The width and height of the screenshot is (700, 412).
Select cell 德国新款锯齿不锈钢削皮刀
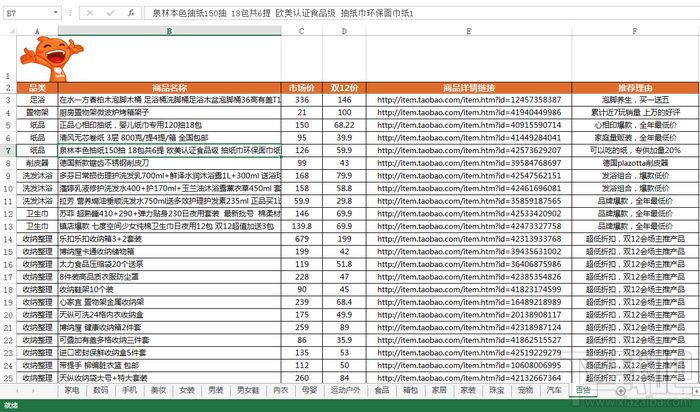(x=170, y=163)
